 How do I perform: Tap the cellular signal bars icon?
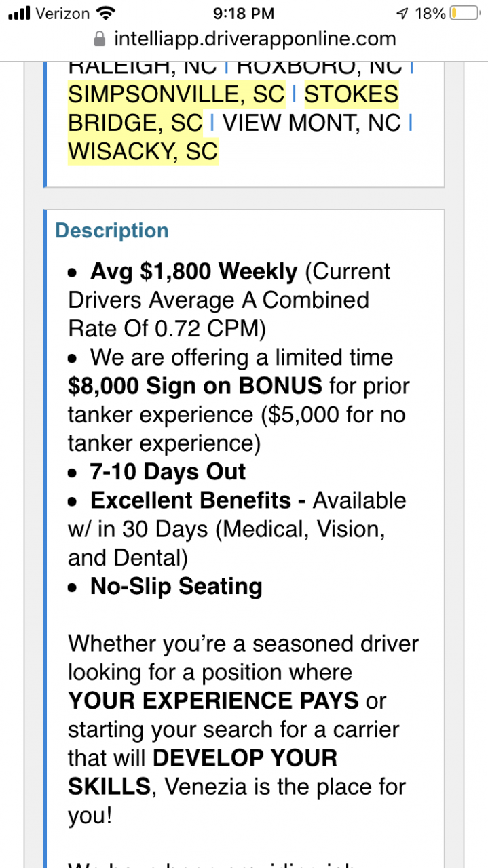click(19, 14)
